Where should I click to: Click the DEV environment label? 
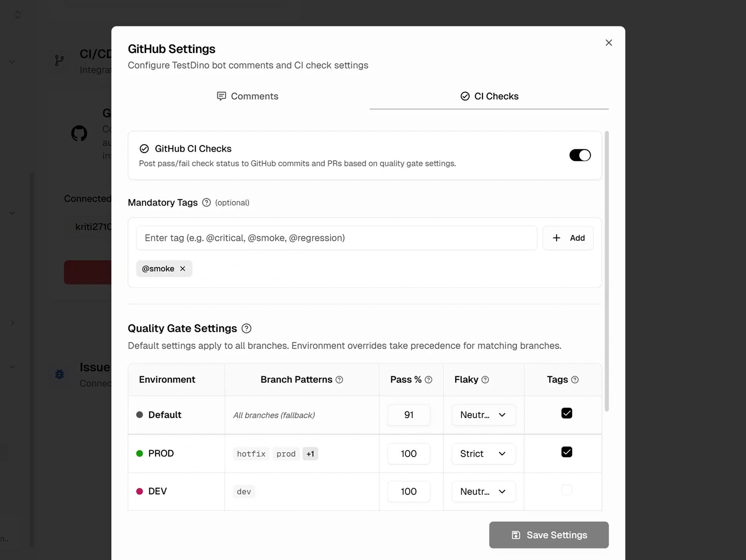pyautogui.click(x=158, y=491)
